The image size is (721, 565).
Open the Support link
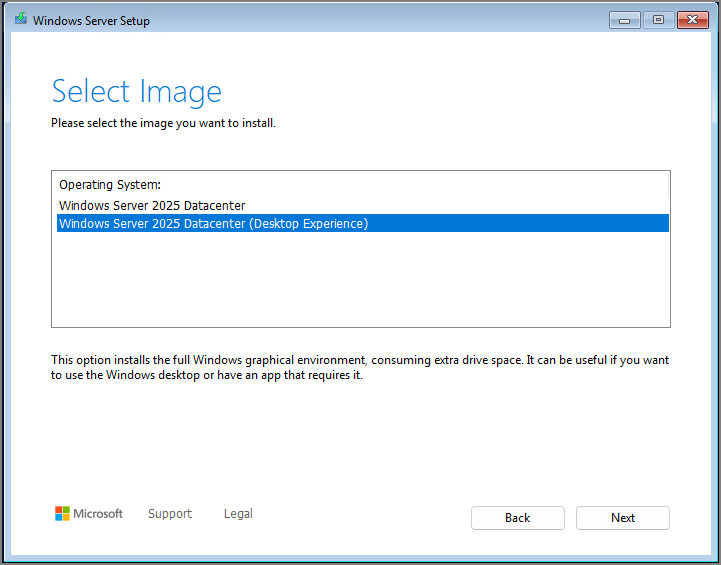(x=170, y=514)
